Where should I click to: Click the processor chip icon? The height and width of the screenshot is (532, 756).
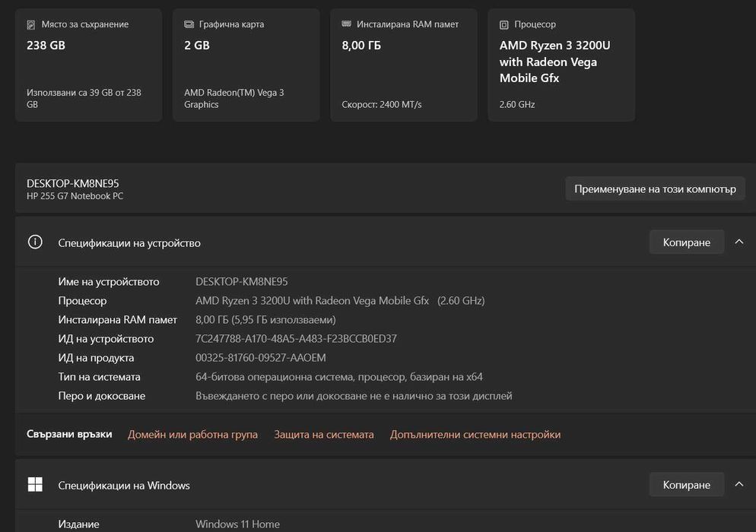[x=503, y=24]
